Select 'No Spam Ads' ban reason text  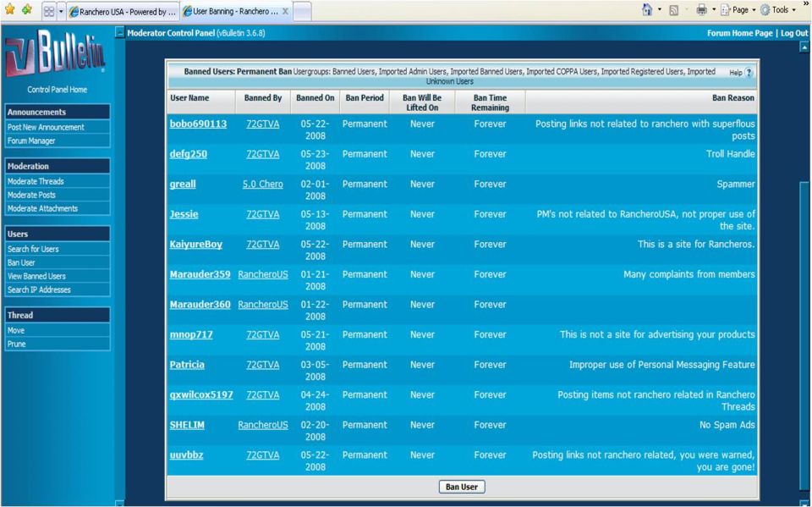[x=727, y=425]
